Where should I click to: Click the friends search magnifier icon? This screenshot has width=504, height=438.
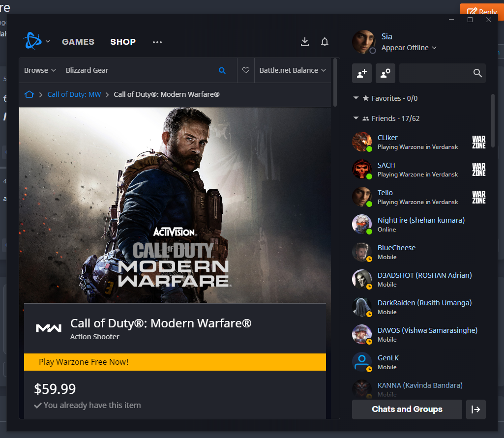tap(477, 73)
